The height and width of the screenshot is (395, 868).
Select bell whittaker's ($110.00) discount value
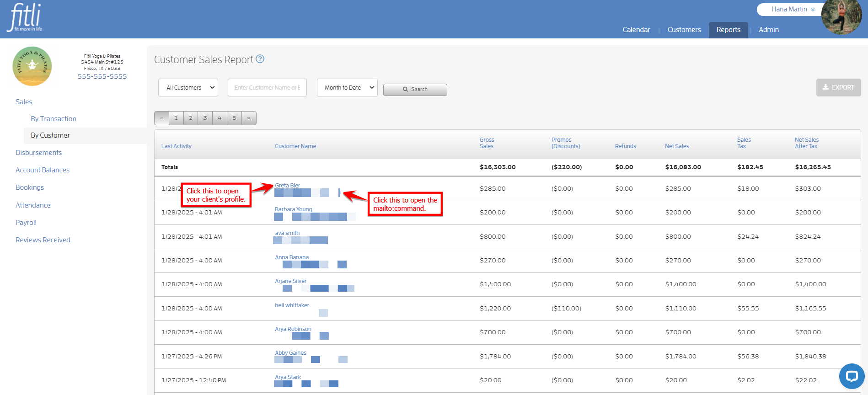point(566,309)
